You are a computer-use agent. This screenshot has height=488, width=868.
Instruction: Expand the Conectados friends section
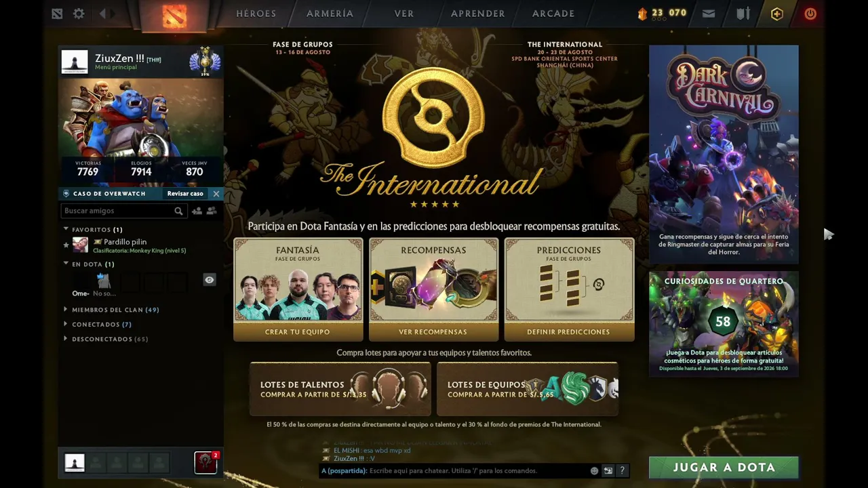pyautogui.click(x=66, y=325)
